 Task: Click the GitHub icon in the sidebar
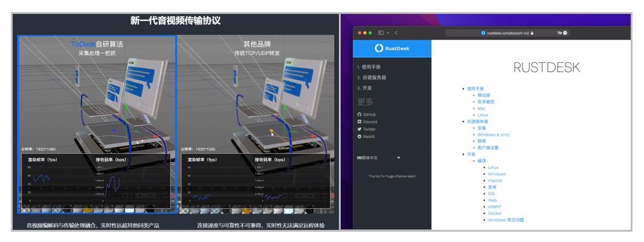(359, 114)
